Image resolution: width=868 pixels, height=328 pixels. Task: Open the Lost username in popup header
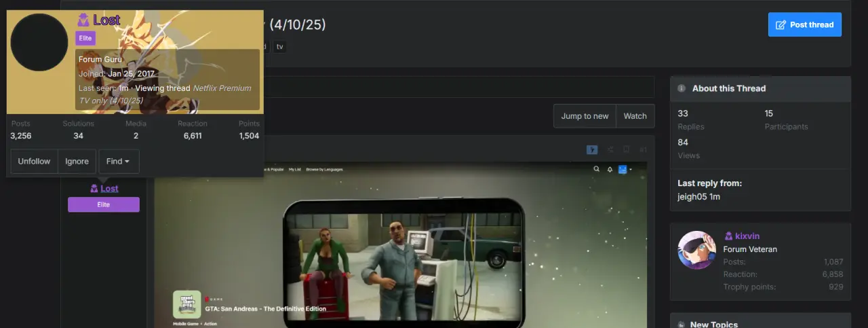click(106, 20)
